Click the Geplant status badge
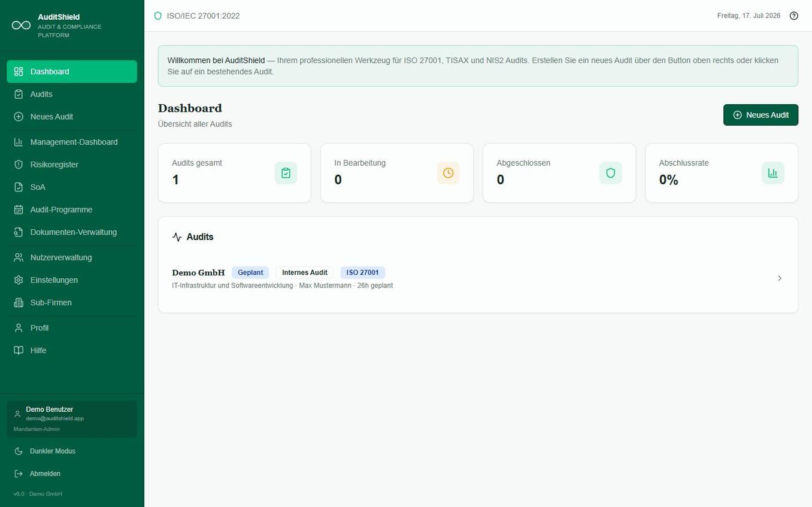 coord(250,272)
